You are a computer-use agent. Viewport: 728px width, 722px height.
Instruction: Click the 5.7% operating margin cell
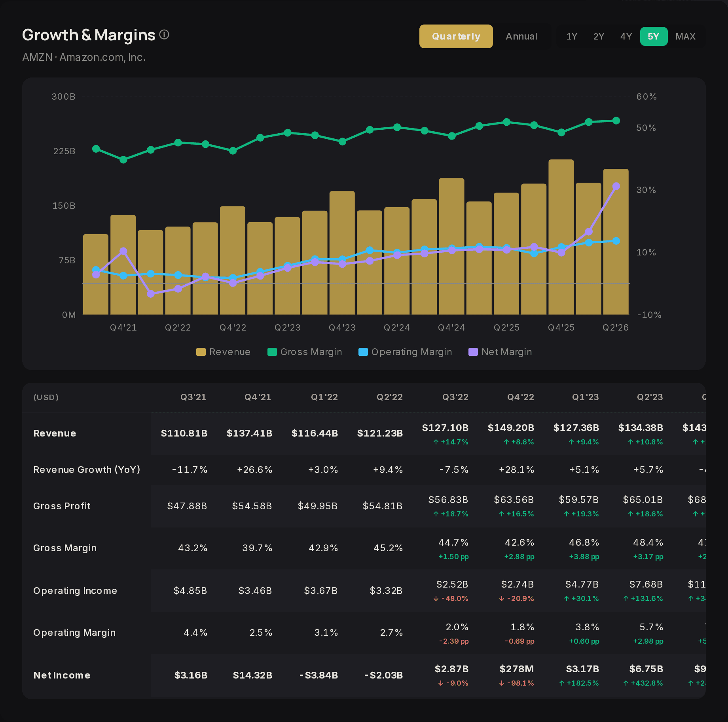coord(651,627)
